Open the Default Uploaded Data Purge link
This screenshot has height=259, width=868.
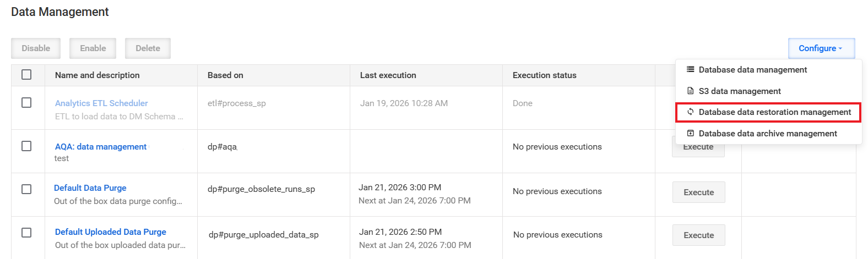tap(111, 232)
